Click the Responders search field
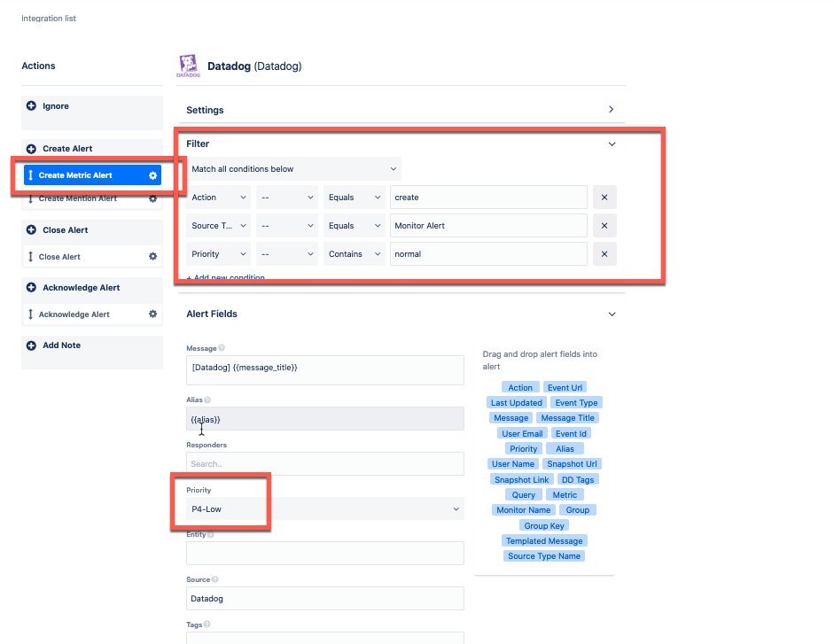 click(x=325, y=463)
